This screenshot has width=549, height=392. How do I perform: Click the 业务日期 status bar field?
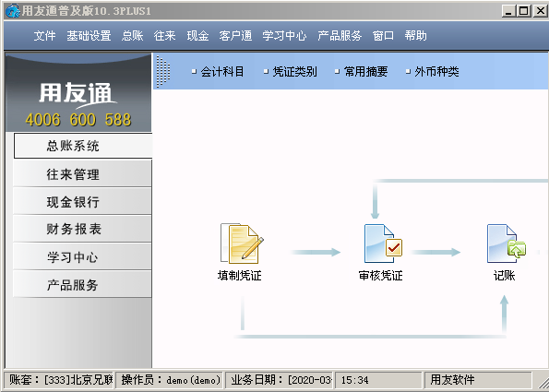click(x=280, y=380)
